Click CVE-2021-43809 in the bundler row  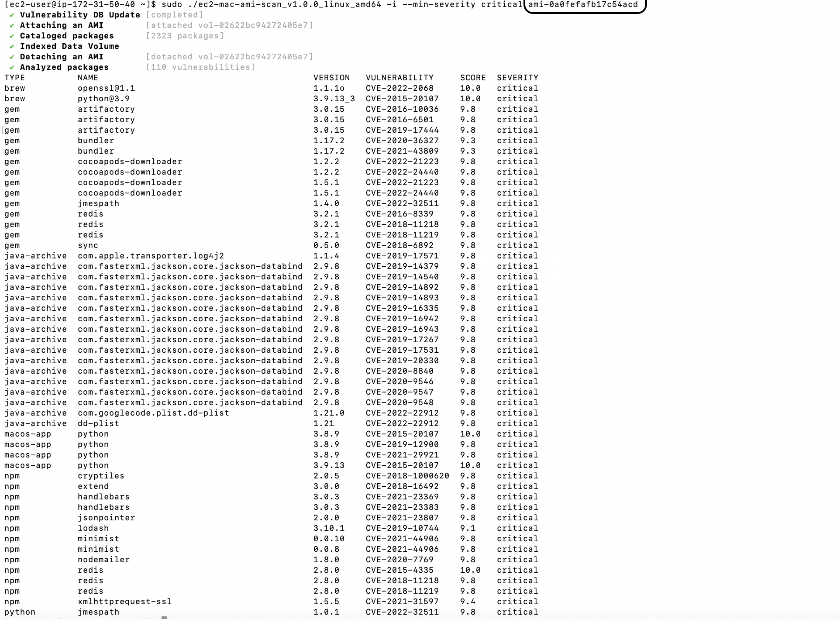click(x=403, y=151)
